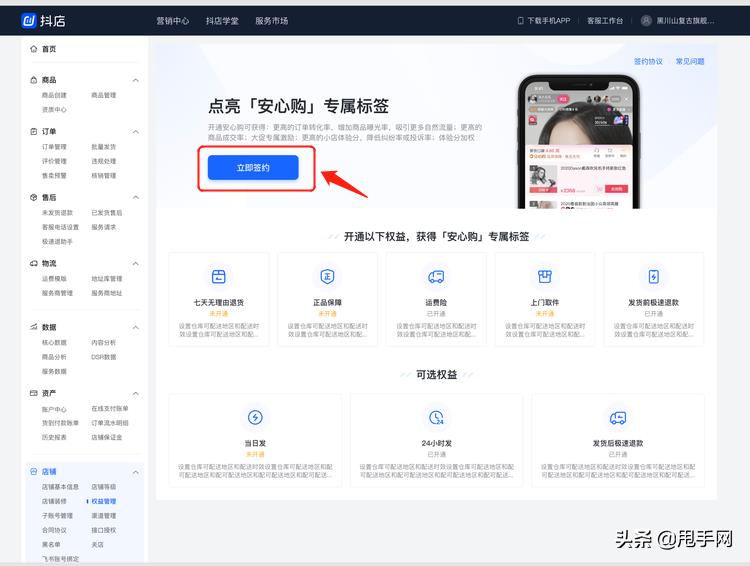The height and width of the screenshot is (566, 750).
Task: Click the 店铺 shop icon
Action: 33,472
